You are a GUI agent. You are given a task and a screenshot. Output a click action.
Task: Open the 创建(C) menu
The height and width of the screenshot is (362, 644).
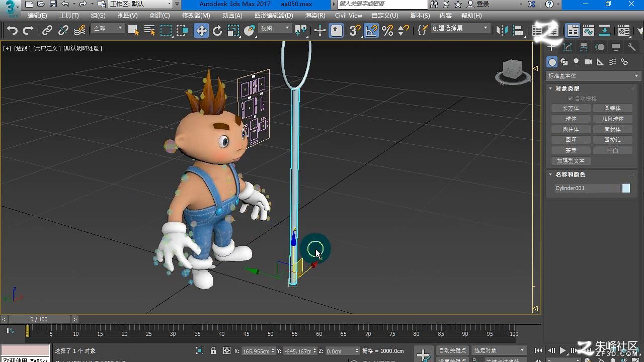[160, 16]
